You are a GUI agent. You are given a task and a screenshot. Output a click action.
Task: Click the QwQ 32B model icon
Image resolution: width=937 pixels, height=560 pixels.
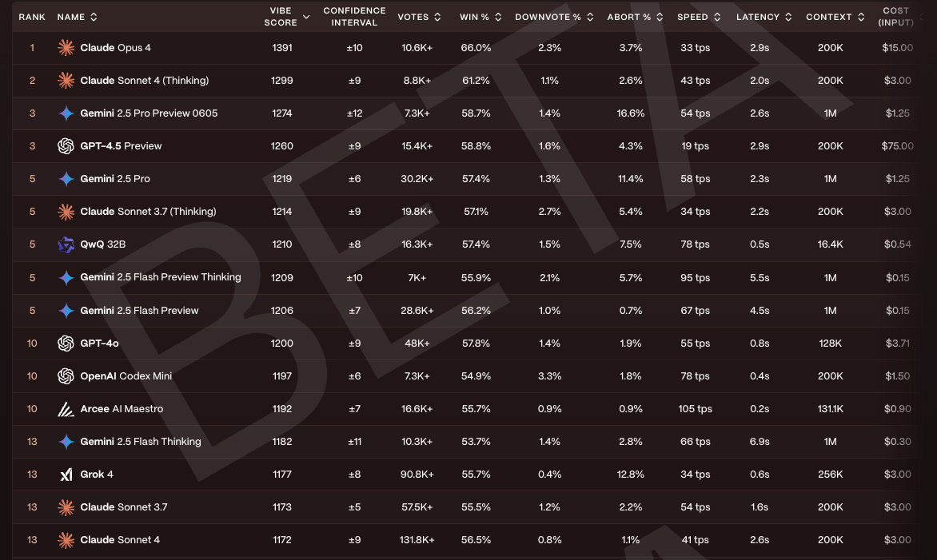pos(66,244)
